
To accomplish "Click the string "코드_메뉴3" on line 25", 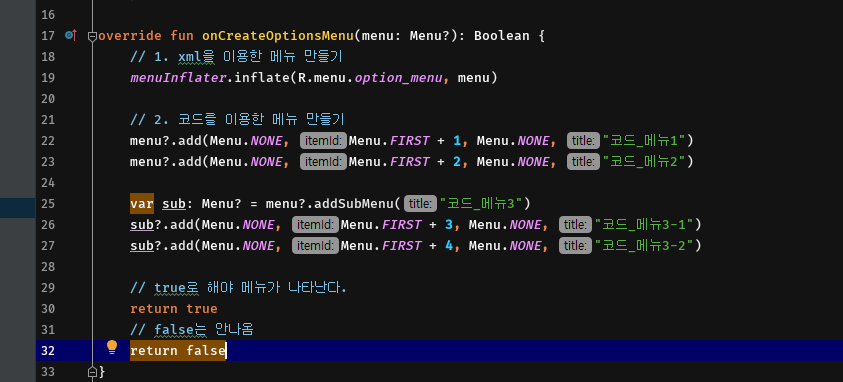I will pos(481,204).
